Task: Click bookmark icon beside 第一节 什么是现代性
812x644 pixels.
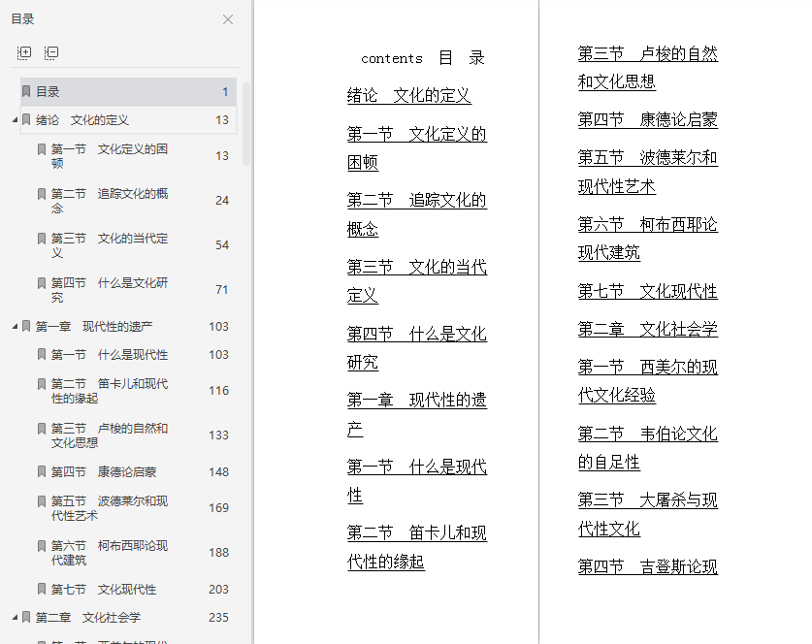Action: (x=42, y=354)
